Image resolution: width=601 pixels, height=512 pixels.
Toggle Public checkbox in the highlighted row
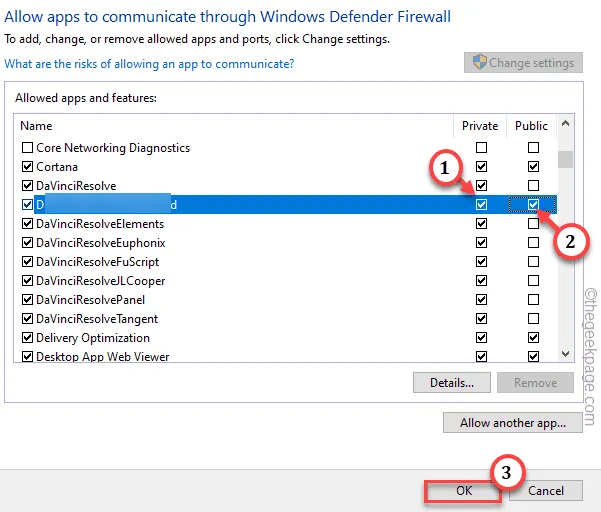coord(533,205)
